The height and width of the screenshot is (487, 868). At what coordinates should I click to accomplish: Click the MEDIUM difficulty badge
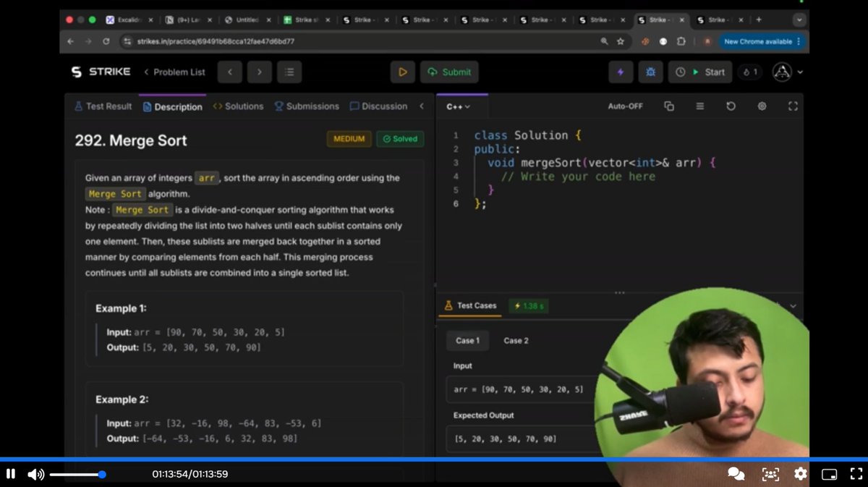(x=349, y=139)
